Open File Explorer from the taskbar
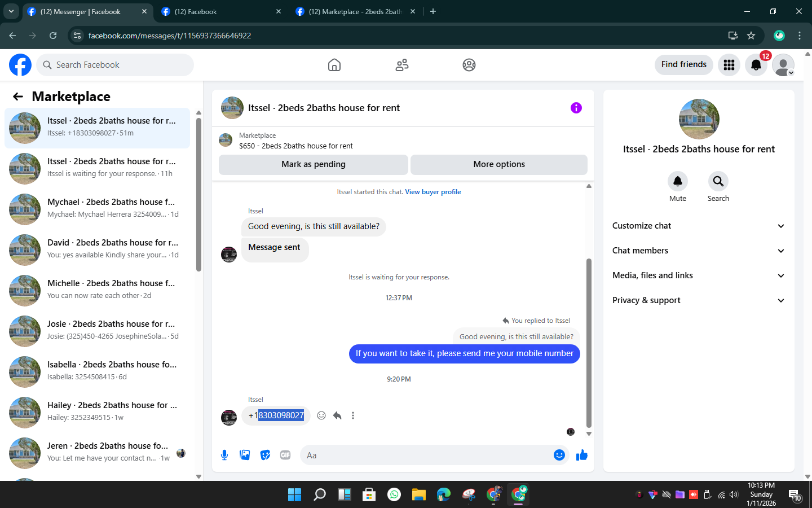The height and width of the screenshot is (508, 812). click(x=418, y=494)
